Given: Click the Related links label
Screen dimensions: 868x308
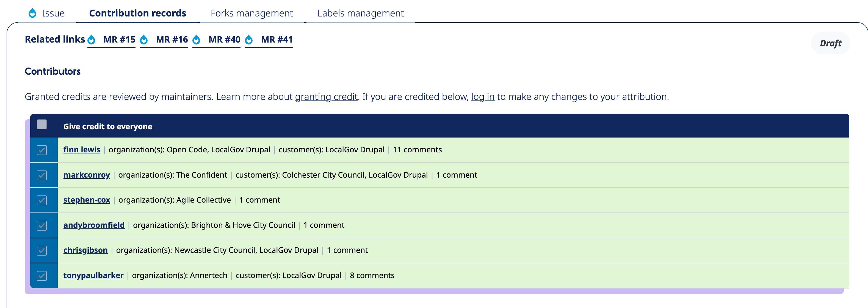Looking at the screenshot, I should 55,39.
